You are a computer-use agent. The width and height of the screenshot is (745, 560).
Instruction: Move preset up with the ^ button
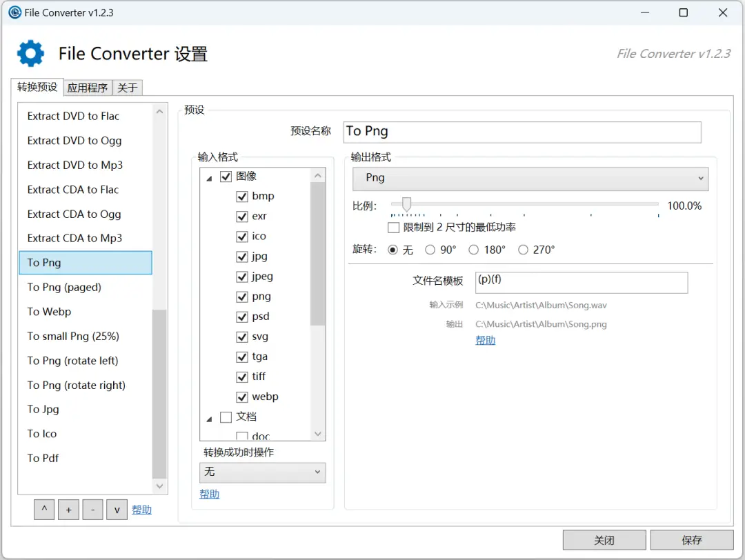point(44,510)
